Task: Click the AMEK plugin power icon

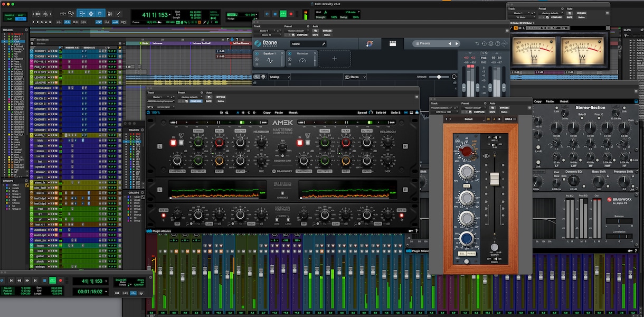Action: coord(149,113)
